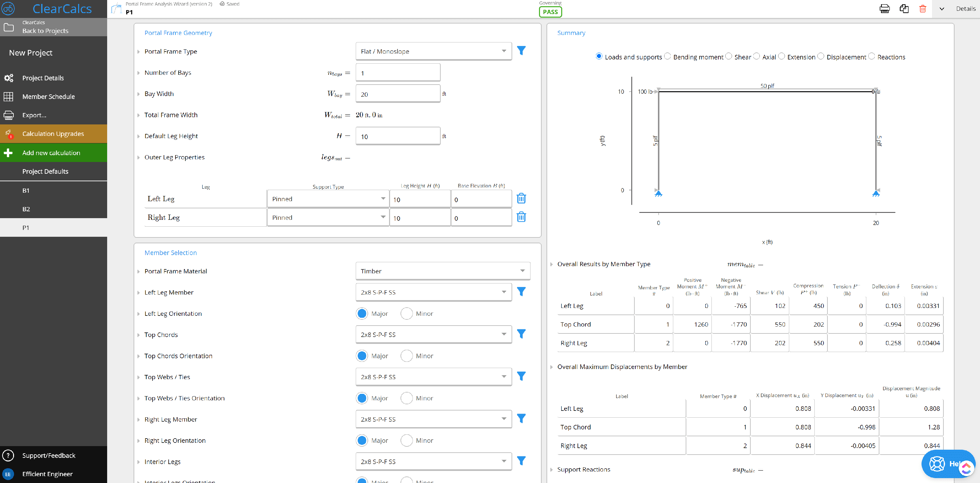980x483 pixels.
Task: Select the Bending moment radio button
Action: tap(666, 57)
